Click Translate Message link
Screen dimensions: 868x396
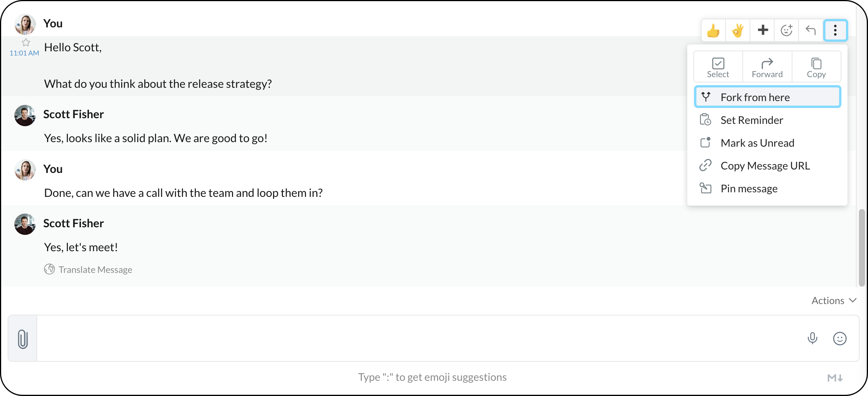pyautogui.click(x=95, y=269)
